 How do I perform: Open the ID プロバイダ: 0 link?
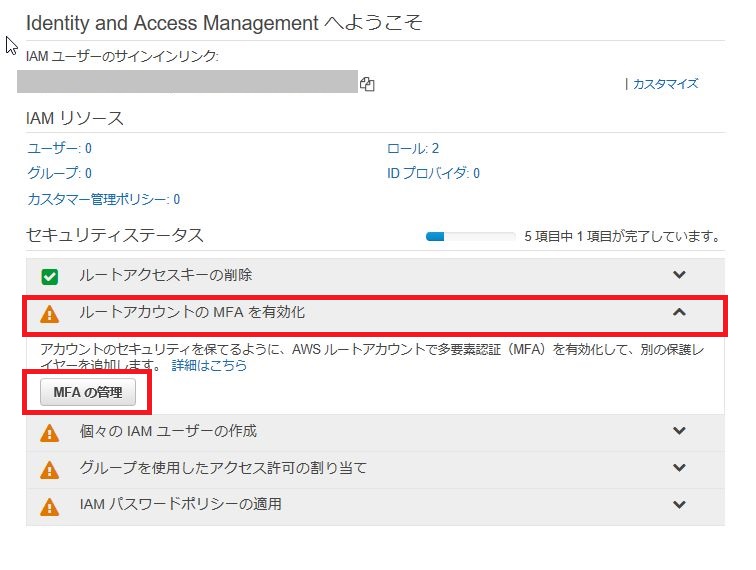coord(433,173)
